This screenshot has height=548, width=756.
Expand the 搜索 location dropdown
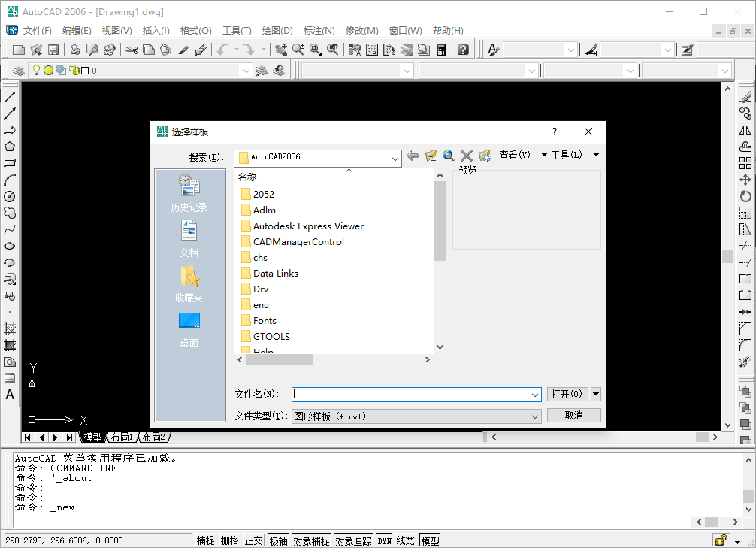396,158
